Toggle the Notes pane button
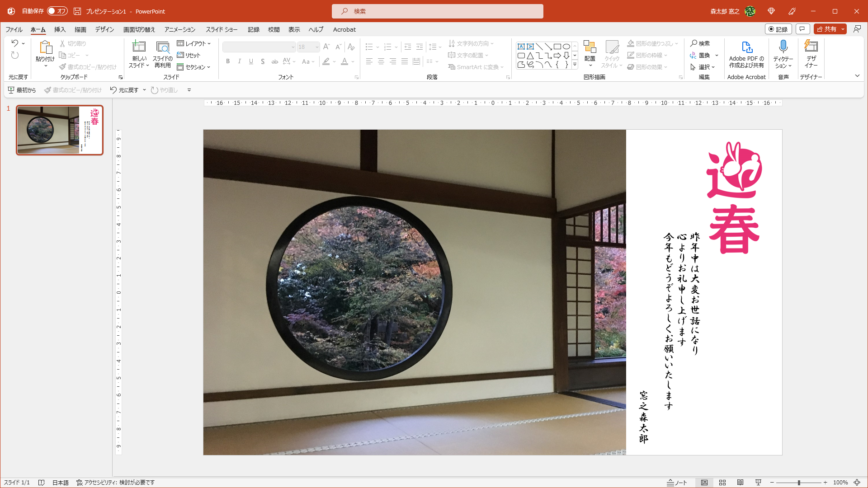The image size is (868, 488). coord(677,483)
